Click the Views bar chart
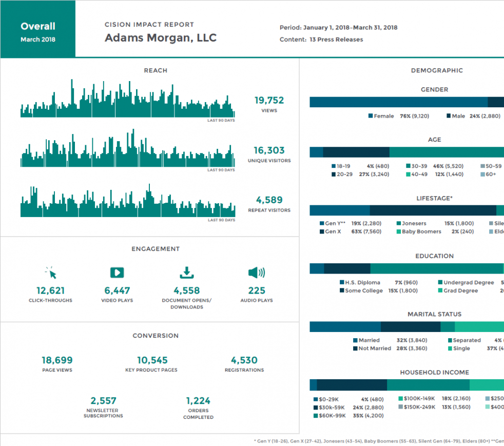The height and width of the screenshot is (446, 504). click(x=128, y=99)
